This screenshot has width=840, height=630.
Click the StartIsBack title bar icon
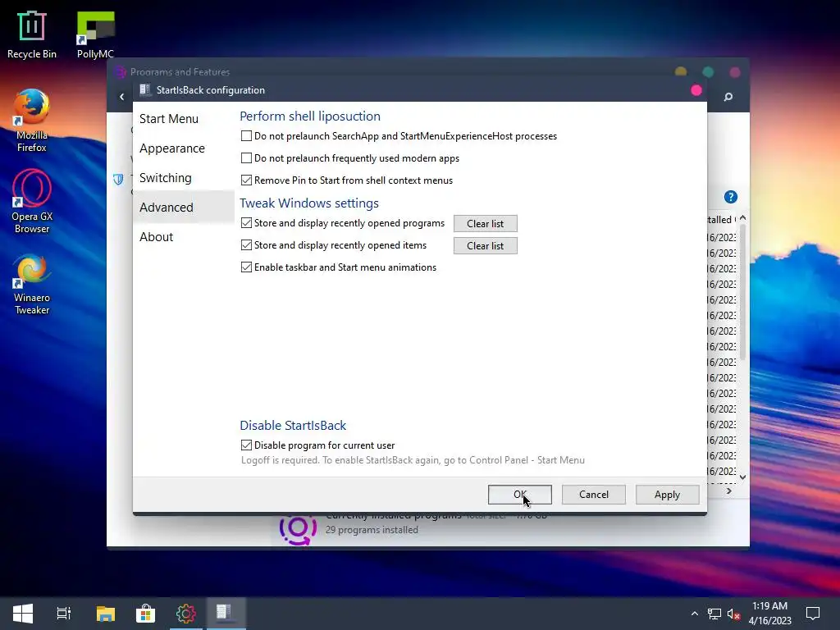click(x=144, y=90)
